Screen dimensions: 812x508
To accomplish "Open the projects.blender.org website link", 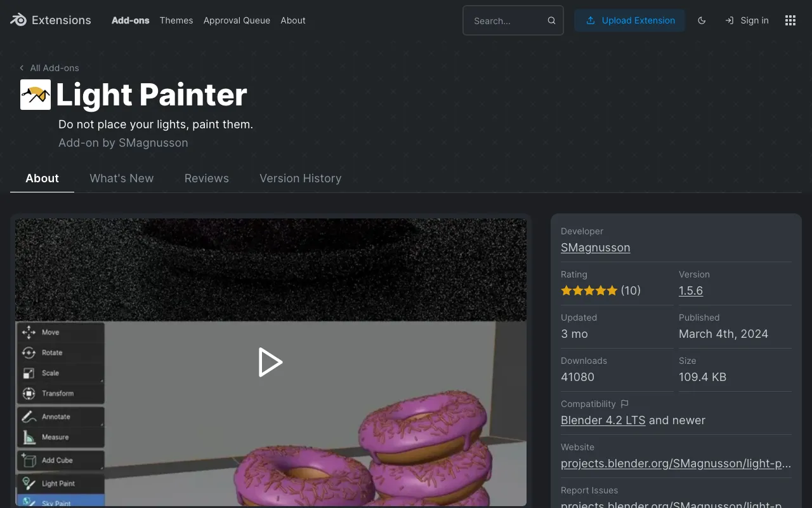I will [x=676, y=464].
